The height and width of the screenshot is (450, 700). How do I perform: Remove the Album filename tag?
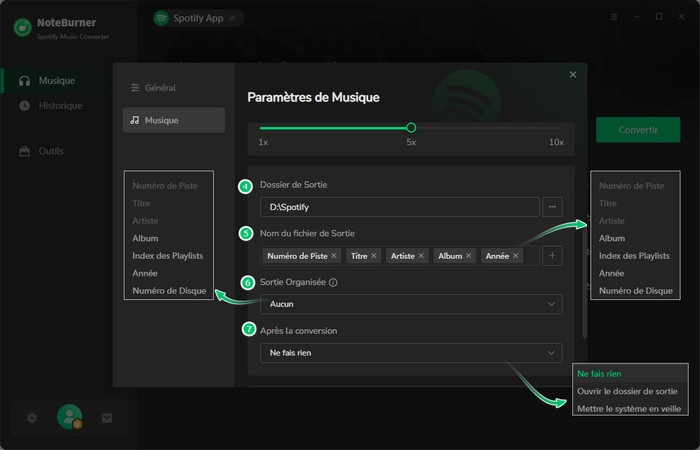pyautogui.click(x=468, y=256)
